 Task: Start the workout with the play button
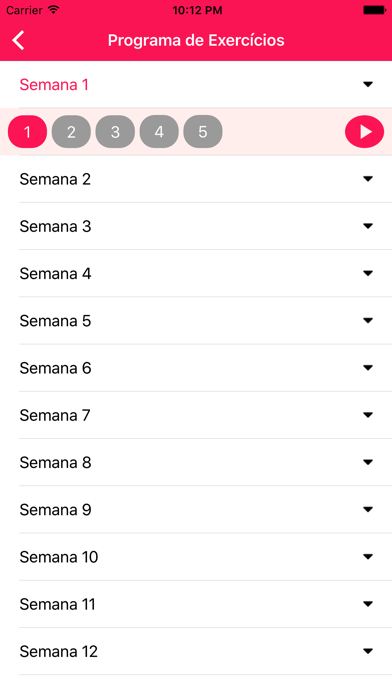(364, 131)
